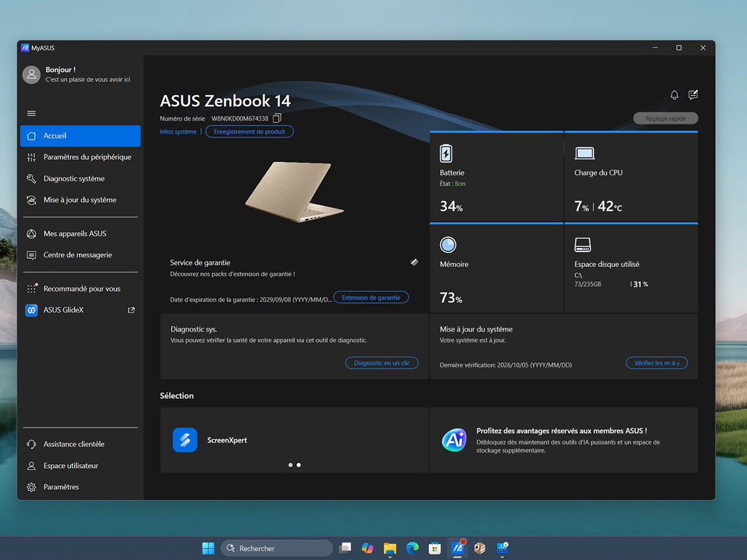
Task: Click the feedback note icon
Action: click(x=693, y=95)
